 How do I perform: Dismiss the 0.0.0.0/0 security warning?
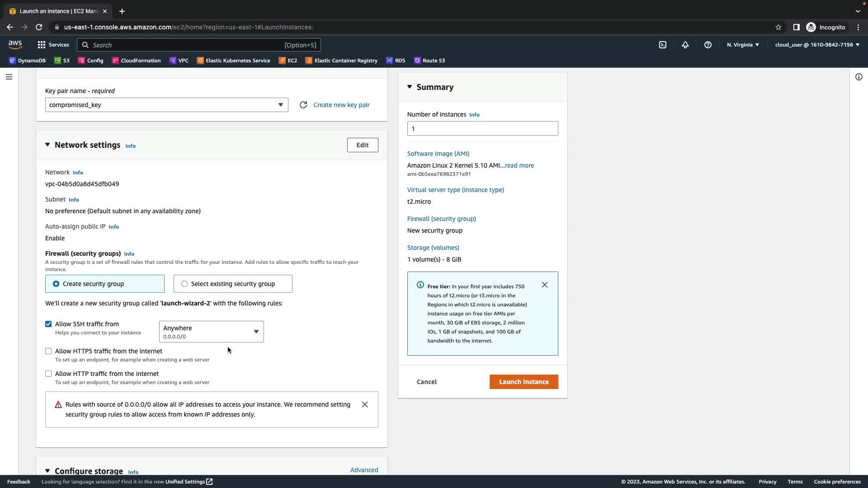pos(364,404)
